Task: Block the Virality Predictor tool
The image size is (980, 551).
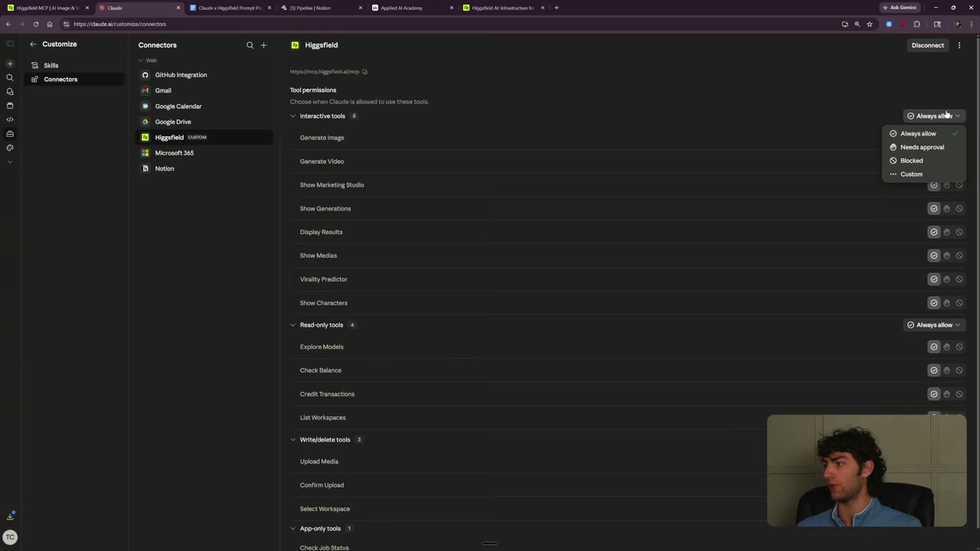Action: click(x=959, y=279)
